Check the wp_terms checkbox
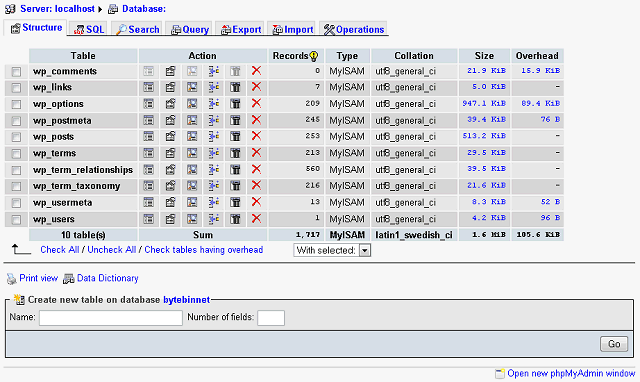640x382 pixels. pyautogui.click(x=16, y=153)
